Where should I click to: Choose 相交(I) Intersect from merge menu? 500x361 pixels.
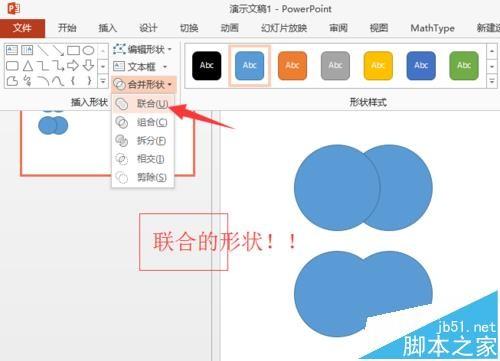(143, 159)
